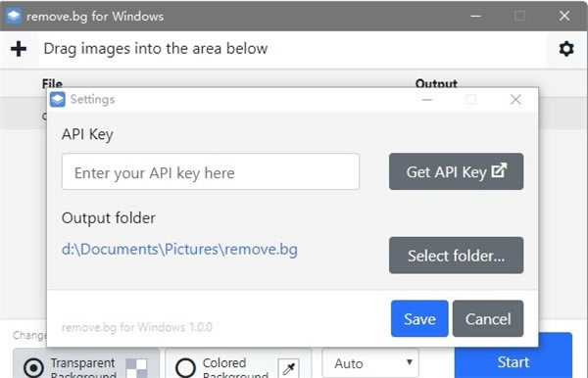Click the File column header

pos(52,83)
